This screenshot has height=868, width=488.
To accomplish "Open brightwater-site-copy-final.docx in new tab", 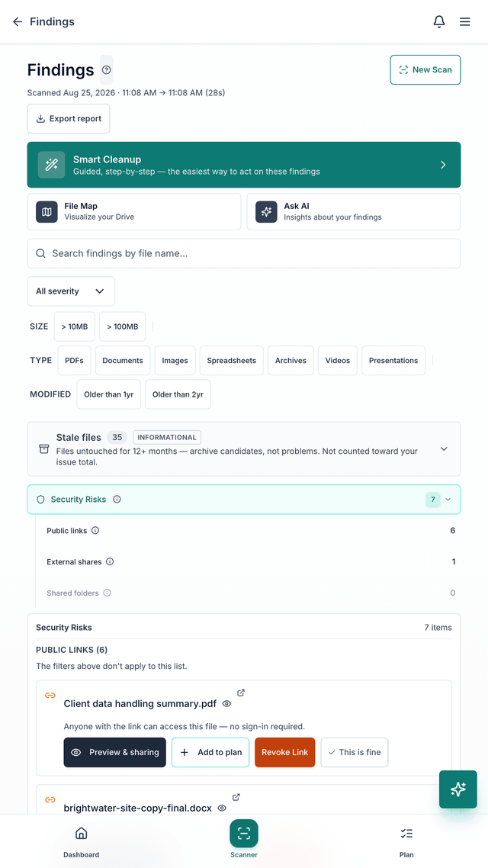I will (x=236, y=797).
